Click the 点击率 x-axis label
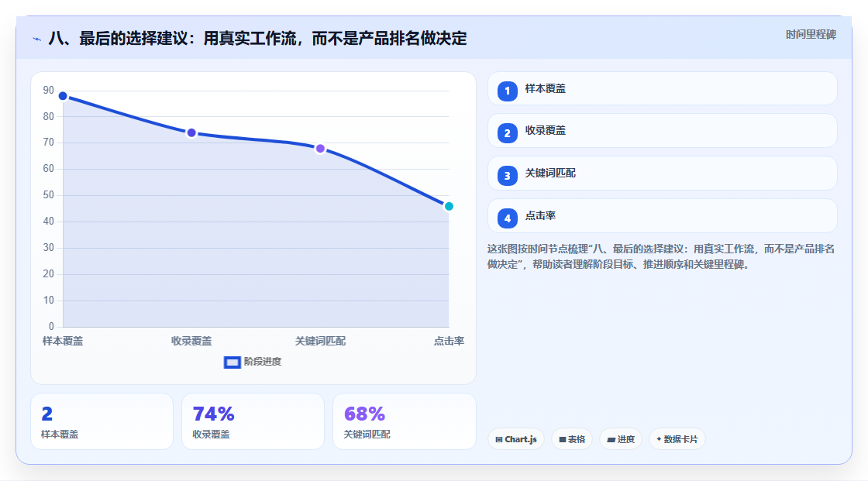 pyautogui.click(x=449, y=342)
